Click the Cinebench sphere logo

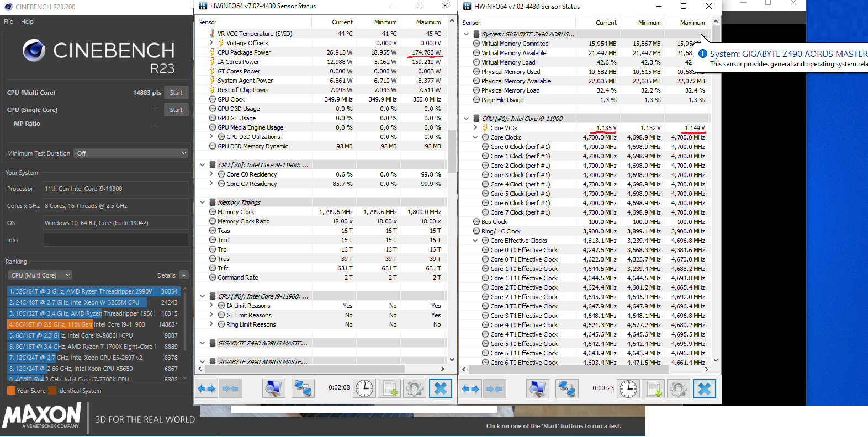click(x=34, y=50)
